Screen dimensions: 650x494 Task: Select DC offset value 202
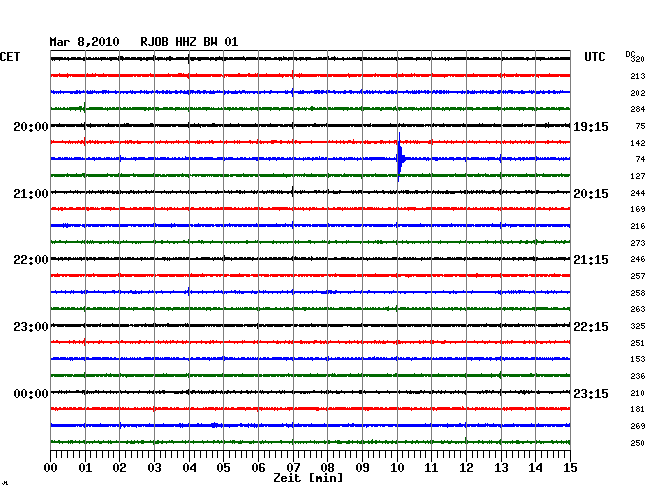pos(638,93)
